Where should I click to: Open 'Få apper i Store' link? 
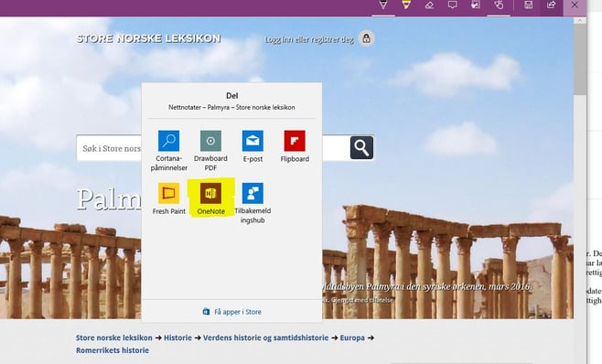(x=232, y=312)
